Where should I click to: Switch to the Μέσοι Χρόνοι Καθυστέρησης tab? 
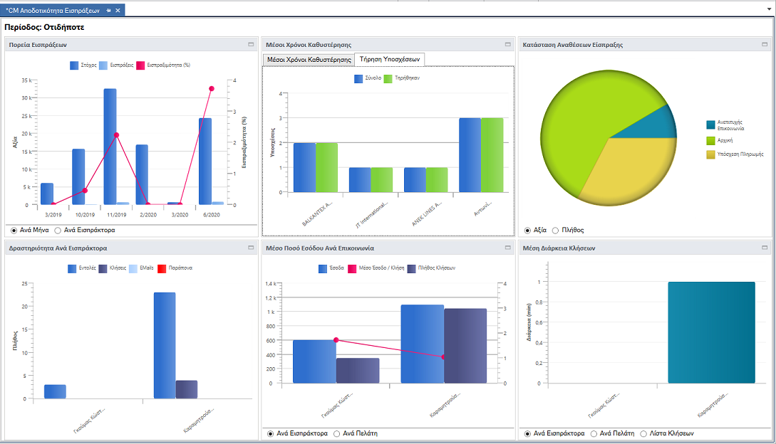(309, 59)
